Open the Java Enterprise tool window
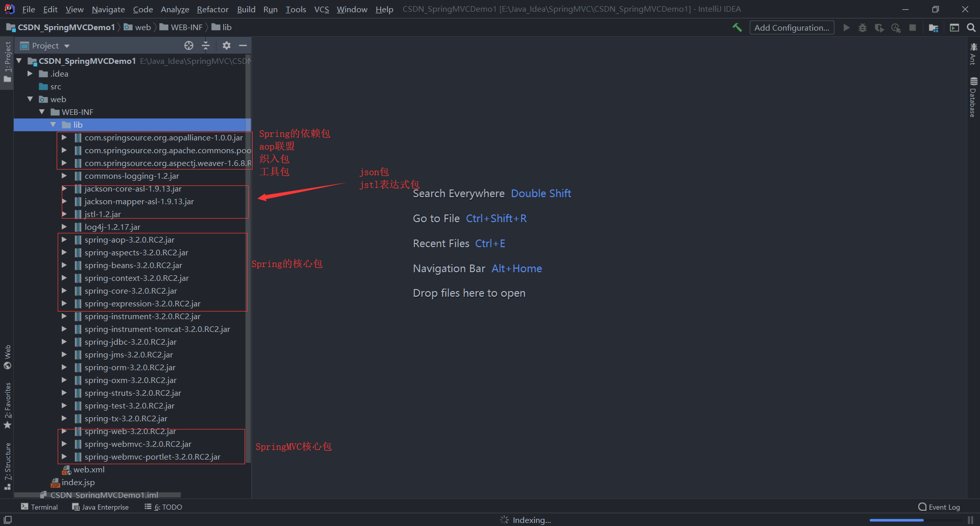 coord(100,507)
